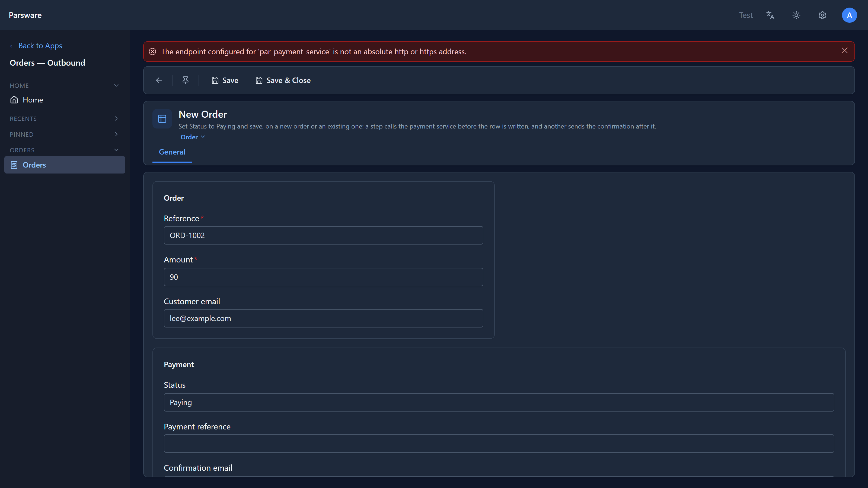The width and height of the screenshot is (868, 488).
Task: Open the Status field showing Paying
Action: (499, 402)
